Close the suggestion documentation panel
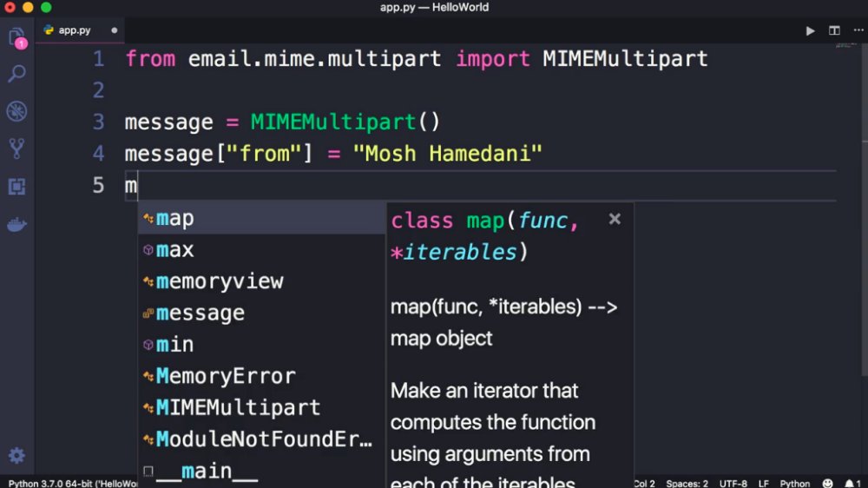868x488 pixels. 615,219
